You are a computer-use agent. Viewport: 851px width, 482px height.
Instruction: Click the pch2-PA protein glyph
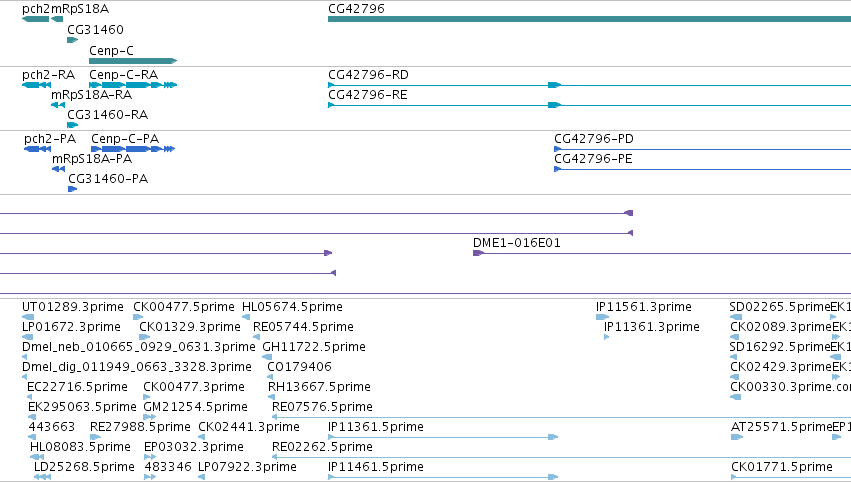point(37,149)
